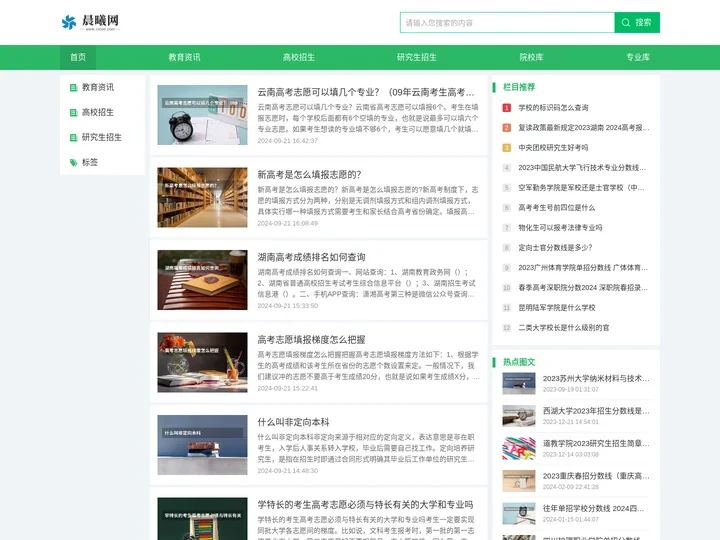Click the alarm clock article thumbnail
The height and width of the screenshot is (540, 720).
[x=202, y=115]
